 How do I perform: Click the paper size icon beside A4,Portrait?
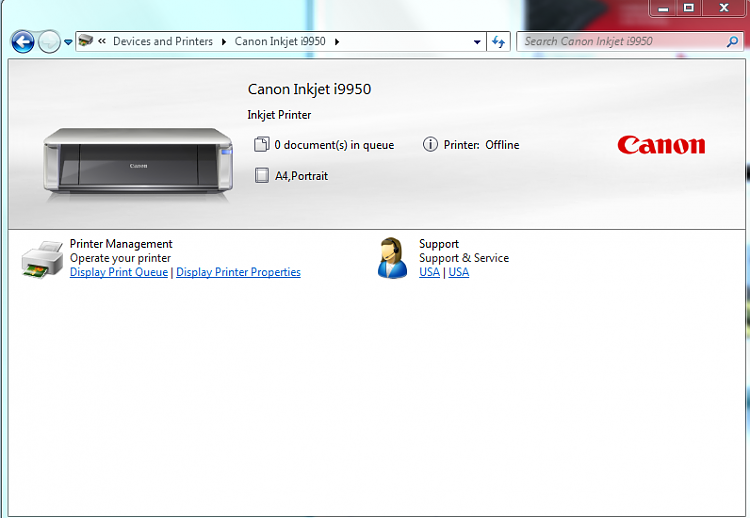point(262,175)
